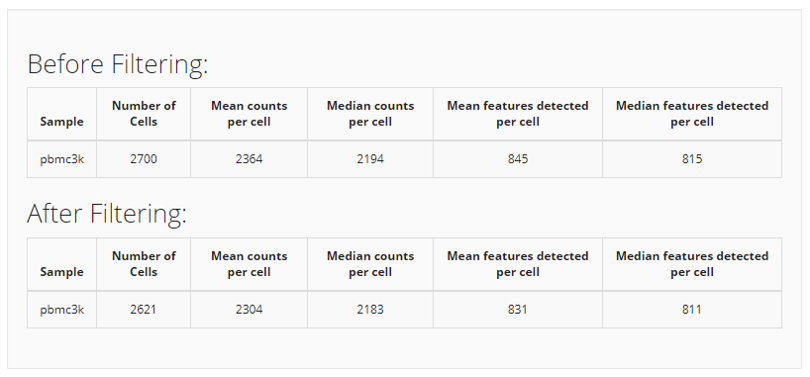Select pbmc3k sample cell in After Filtering table
The width and height of the screenshot is (810, 377).
tap(62, 309)
